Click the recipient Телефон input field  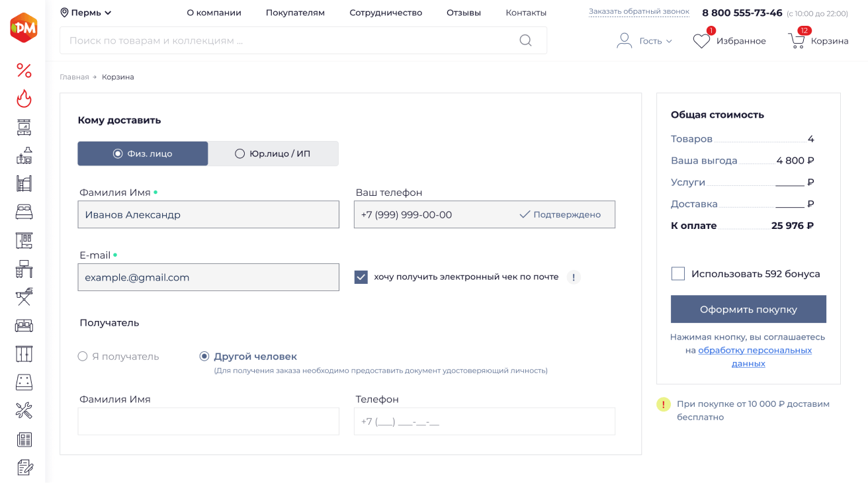pos(484,421)
